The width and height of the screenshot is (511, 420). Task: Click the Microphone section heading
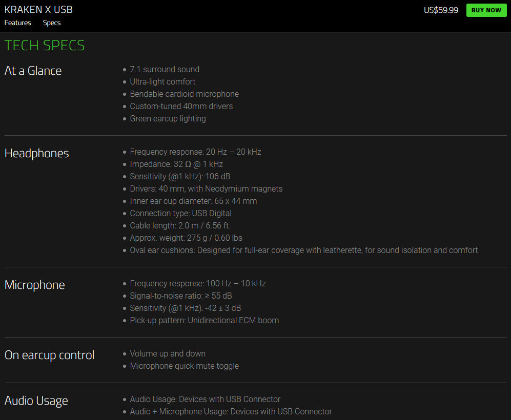click(34, 285)
